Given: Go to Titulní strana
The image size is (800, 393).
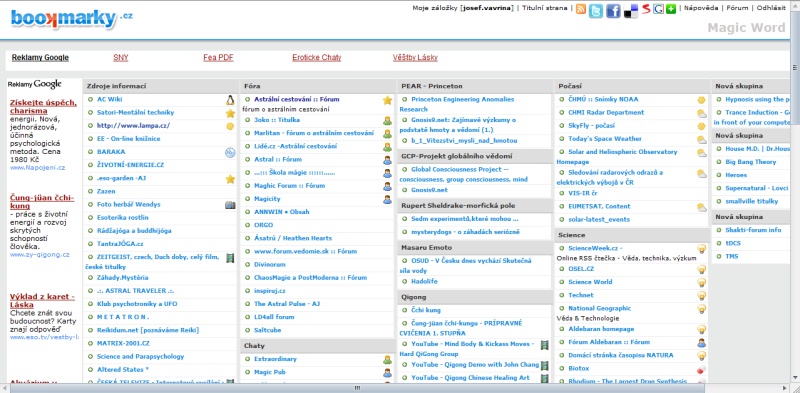Looking at the screenshot, I should 544,8.
